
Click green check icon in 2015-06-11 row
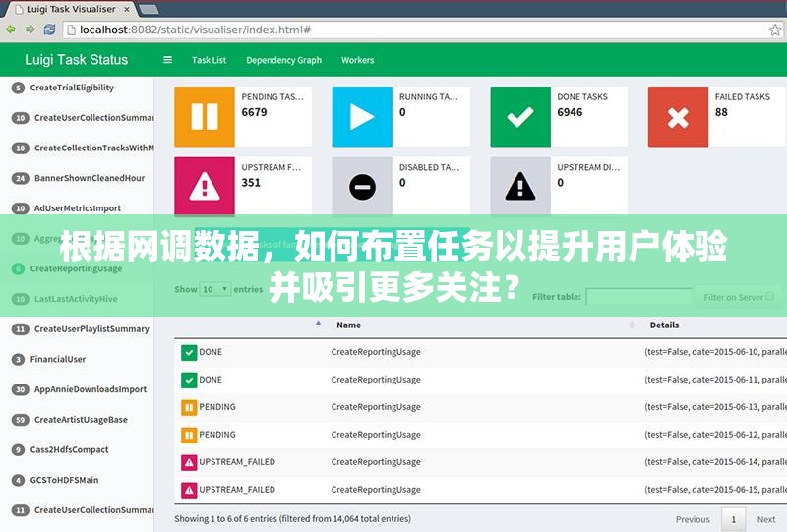189,380
